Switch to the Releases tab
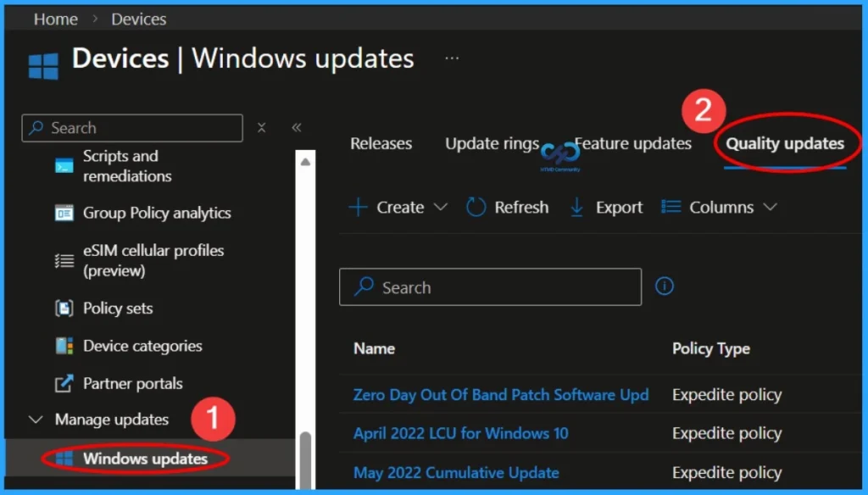 coord(381,143)
